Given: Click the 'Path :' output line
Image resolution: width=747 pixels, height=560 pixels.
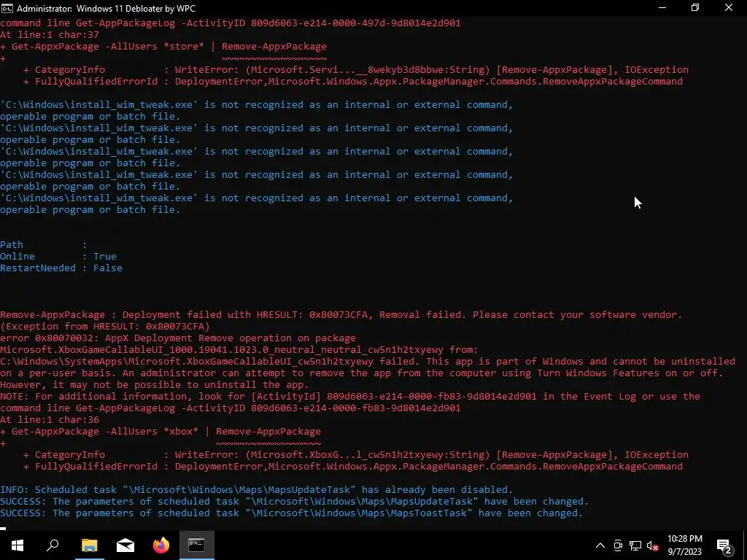Looking at the screenshot, I should pos(43,244).
